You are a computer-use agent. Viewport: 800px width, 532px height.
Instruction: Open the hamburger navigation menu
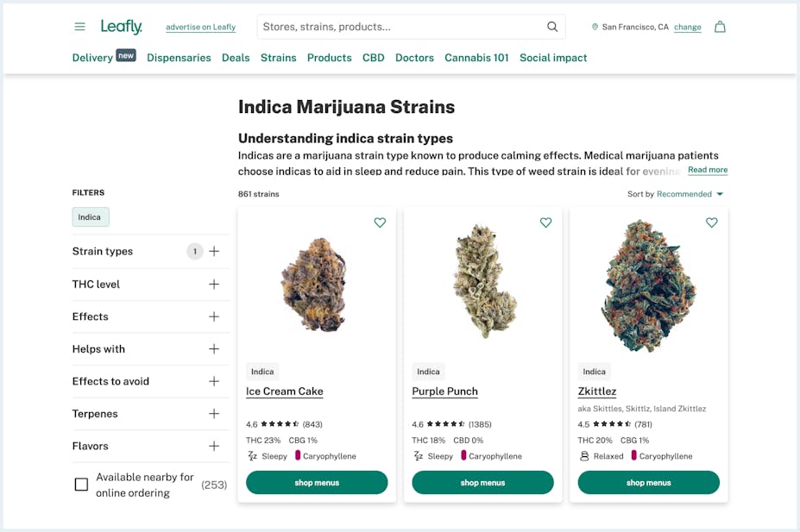79,27
